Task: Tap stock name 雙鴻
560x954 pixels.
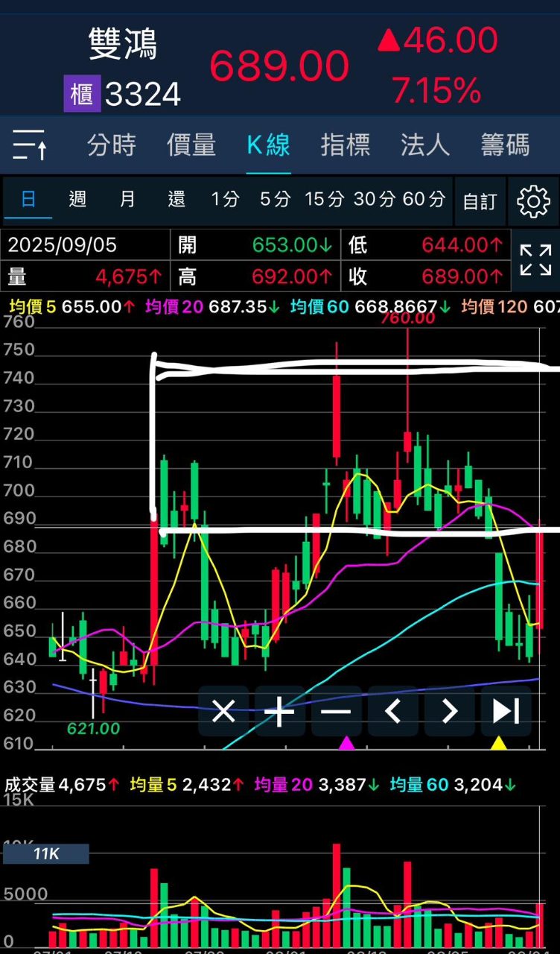Action: point(123,43)
